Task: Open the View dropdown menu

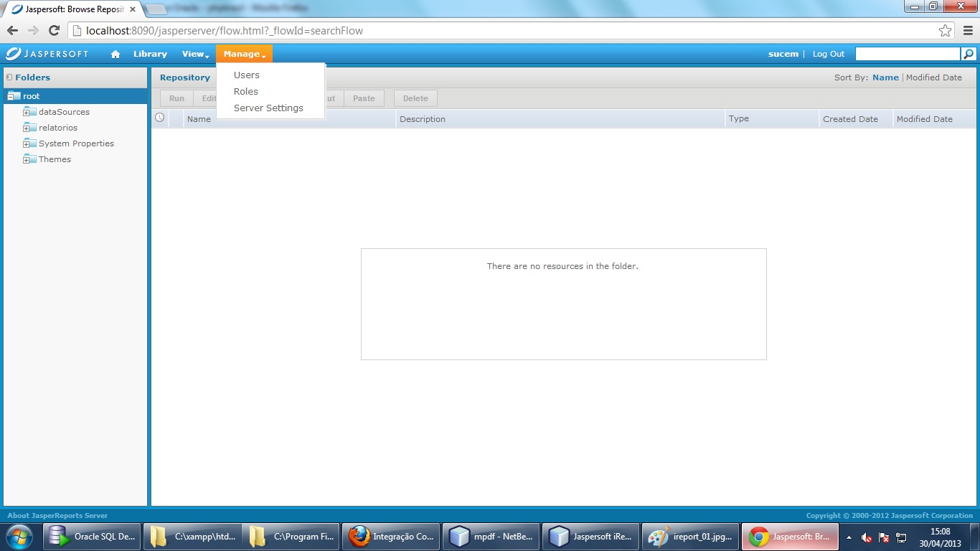Action: 195,55
